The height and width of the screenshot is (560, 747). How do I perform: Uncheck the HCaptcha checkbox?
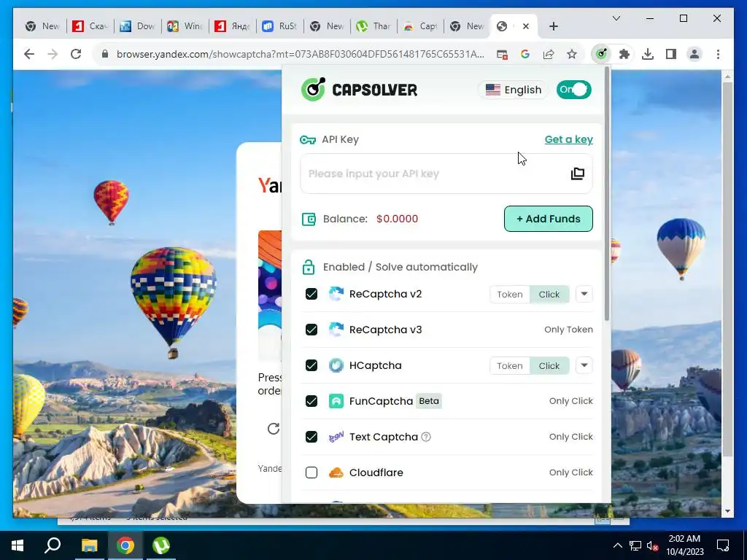(311, 365)
